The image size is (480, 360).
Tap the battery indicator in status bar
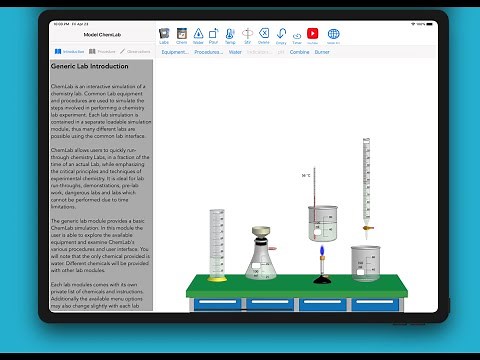pos(430,24)
